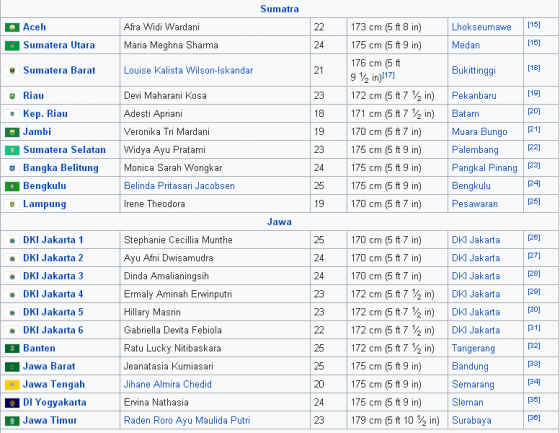Screen dimensions: 560x433
Task: Click footnote reference 36 for Jawa Timur
Action: point(534,418)
